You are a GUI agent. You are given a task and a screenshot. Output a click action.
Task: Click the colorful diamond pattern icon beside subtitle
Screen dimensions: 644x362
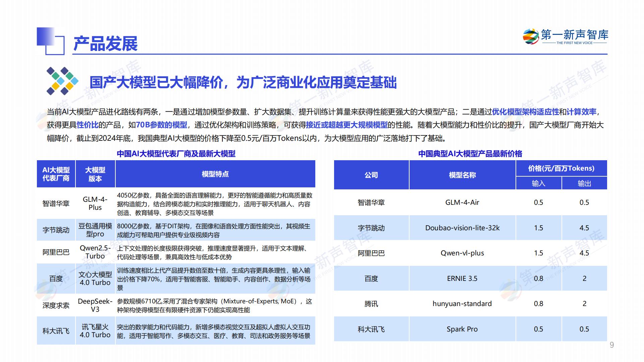pyautogui.click(x=62, y=81)
